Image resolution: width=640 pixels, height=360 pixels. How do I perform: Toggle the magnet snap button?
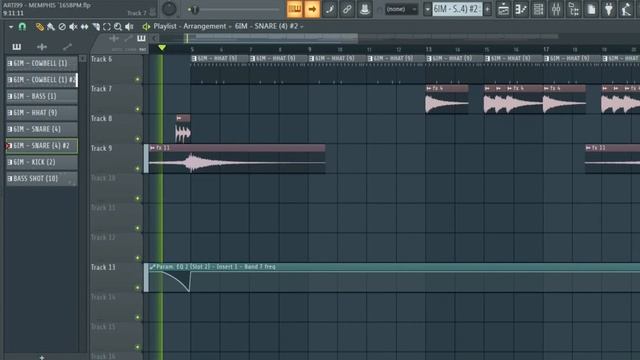pyautogui.click(x=22, y=27)
